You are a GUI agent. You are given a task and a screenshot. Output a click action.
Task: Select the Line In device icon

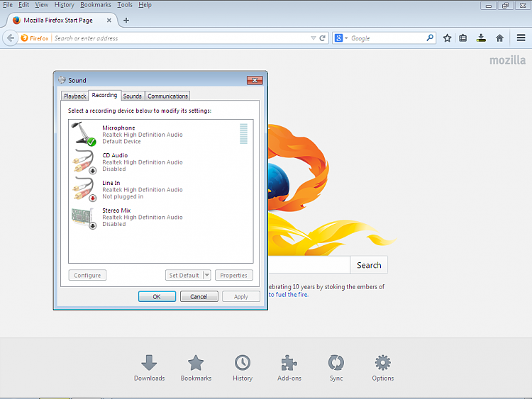84,189
